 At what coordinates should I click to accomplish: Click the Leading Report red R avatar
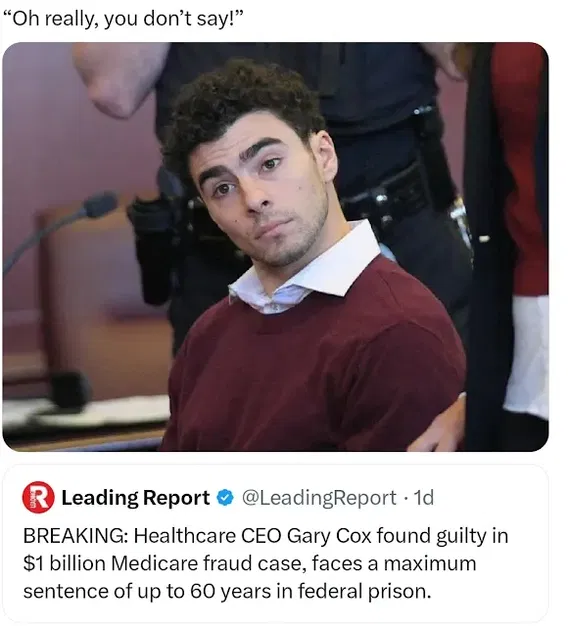coord(38,497)
